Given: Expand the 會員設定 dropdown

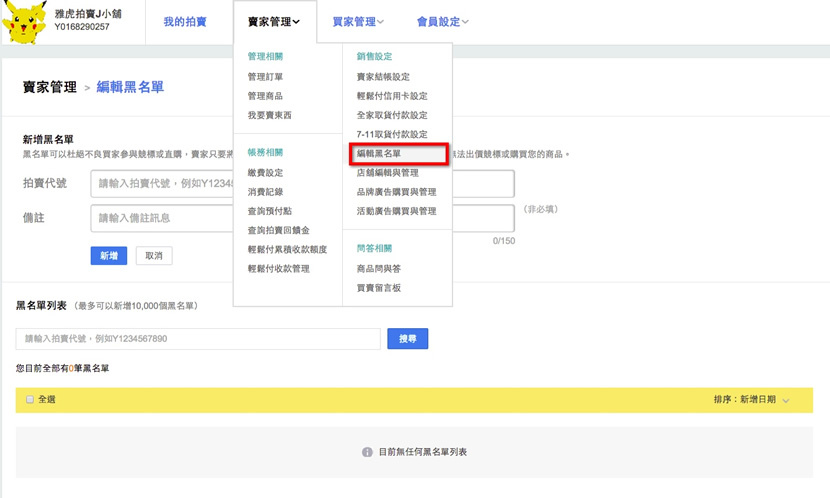Looking at the screenshot, I should 442,22.
